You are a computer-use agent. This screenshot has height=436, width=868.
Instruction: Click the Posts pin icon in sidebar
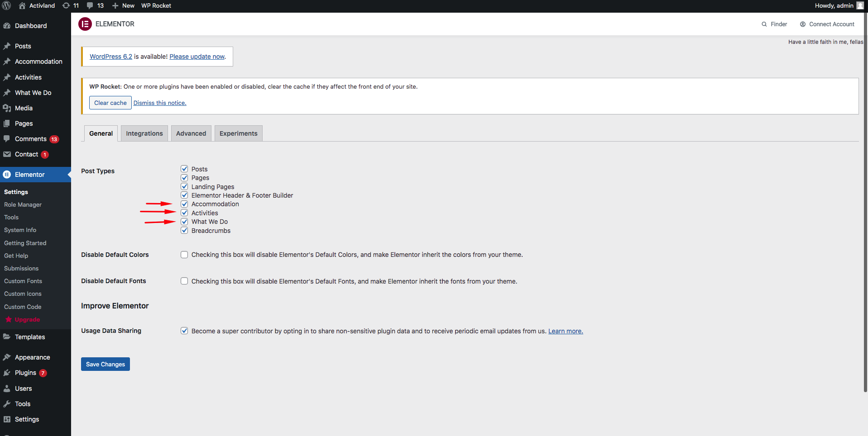point(7,46)
